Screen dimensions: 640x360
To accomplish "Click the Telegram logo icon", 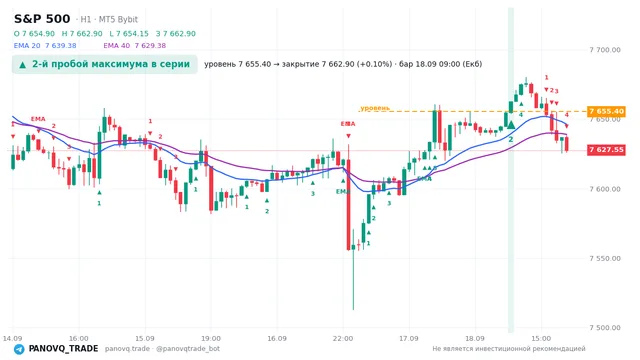I will click(x=19, y=349).
